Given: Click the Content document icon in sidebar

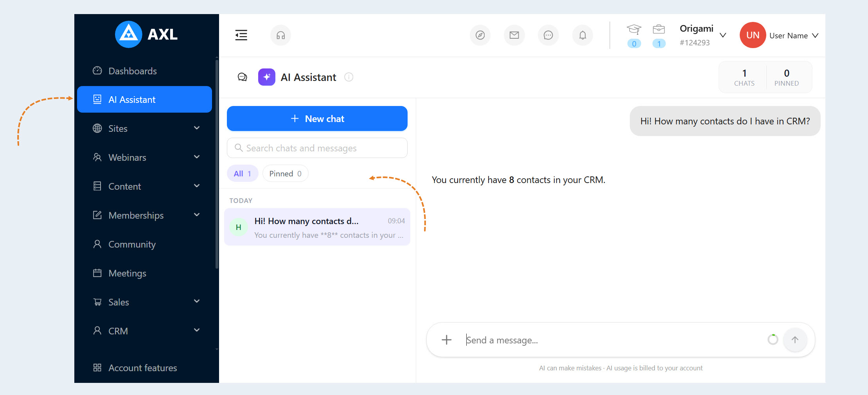Looking at the screenshot, I should pyautogui.click(x=97, y=186).
